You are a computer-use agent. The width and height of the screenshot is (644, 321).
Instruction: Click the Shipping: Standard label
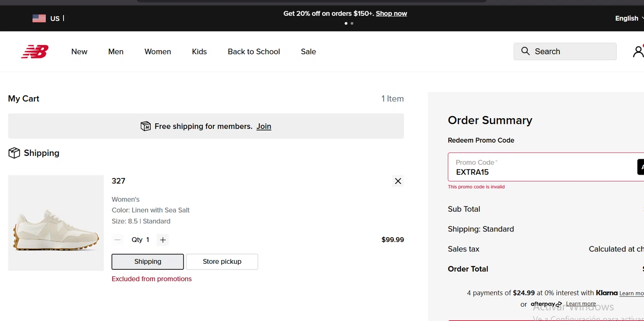(481, 229)
